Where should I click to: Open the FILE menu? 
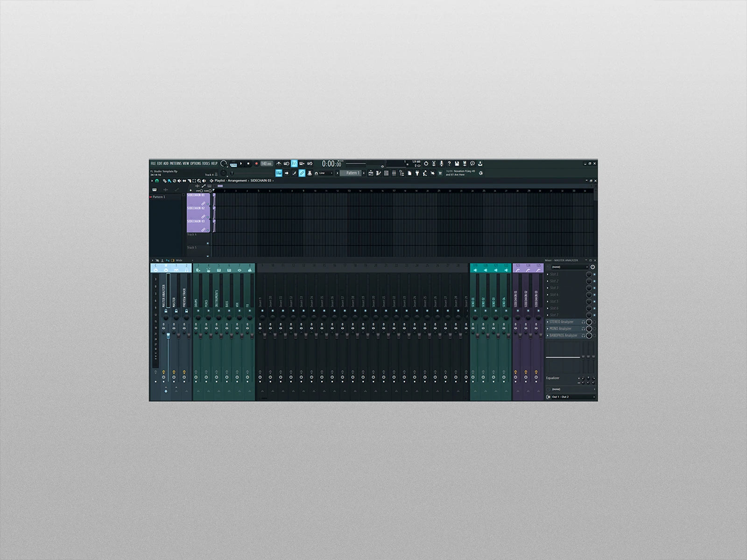153,163
